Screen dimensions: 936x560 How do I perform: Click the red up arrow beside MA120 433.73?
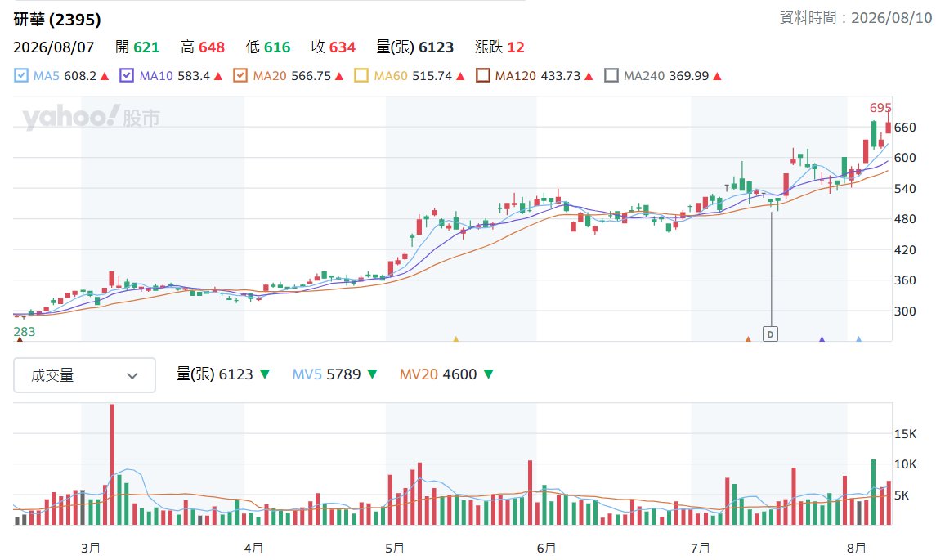tap(589, 76)
